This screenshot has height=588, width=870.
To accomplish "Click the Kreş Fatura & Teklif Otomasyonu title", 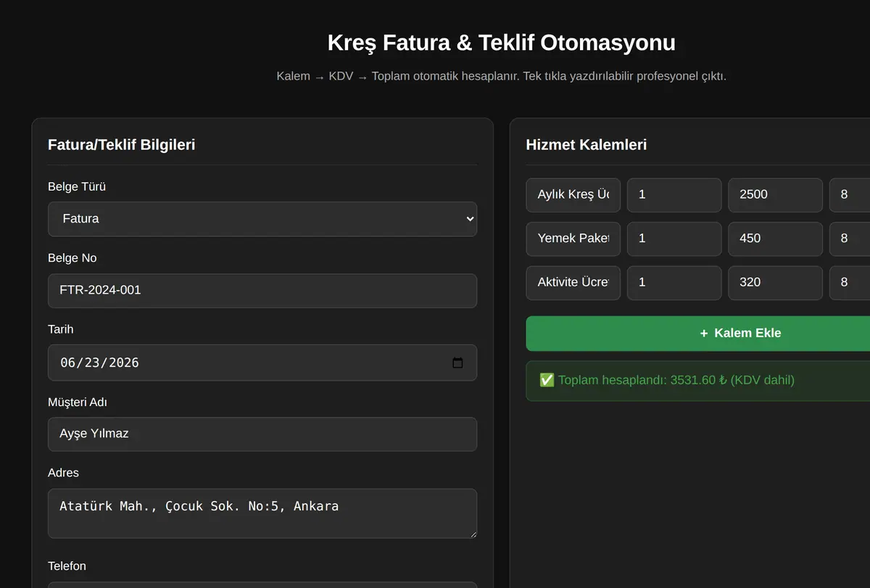I will pos(501,43).
